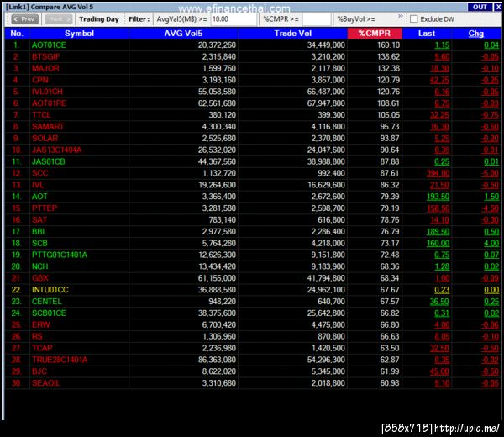The height and width of the screenshot is (437, 504).
Task: Sort by the Symbol column header
Action: pos(79,34)
